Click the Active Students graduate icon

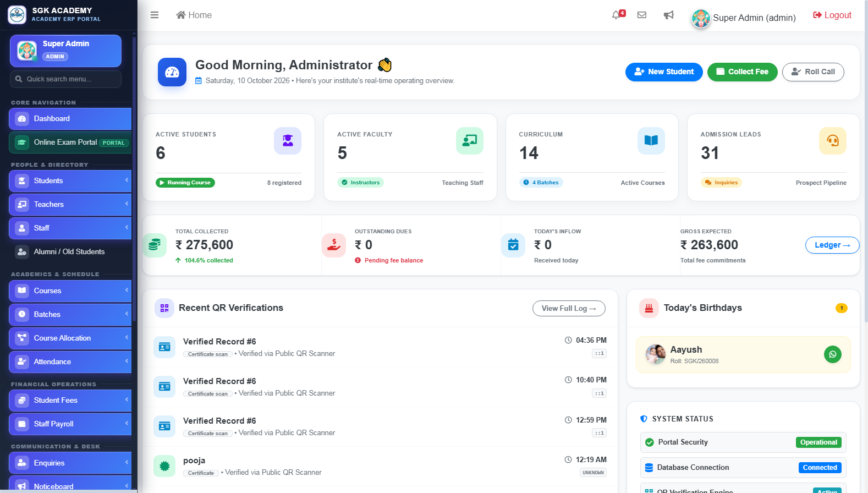coord(288,141)
